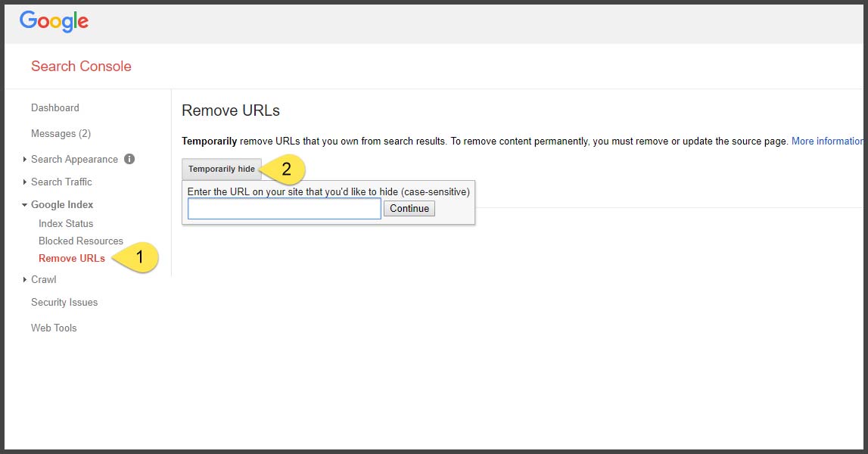Open Index Status under Google Index
Image resolution: width=868 pixels, height=454 pixels.
[66, 224]
